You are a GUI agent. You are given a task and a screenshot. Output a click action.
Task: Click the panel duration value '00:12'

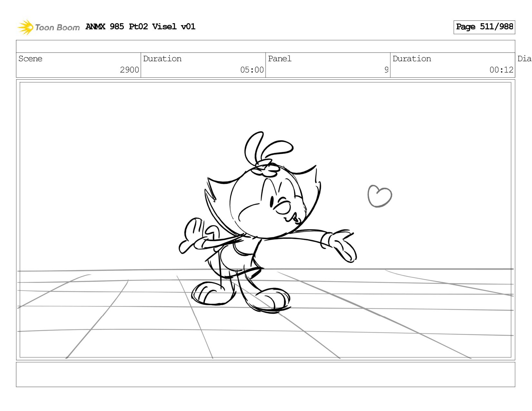click(501, 70)
